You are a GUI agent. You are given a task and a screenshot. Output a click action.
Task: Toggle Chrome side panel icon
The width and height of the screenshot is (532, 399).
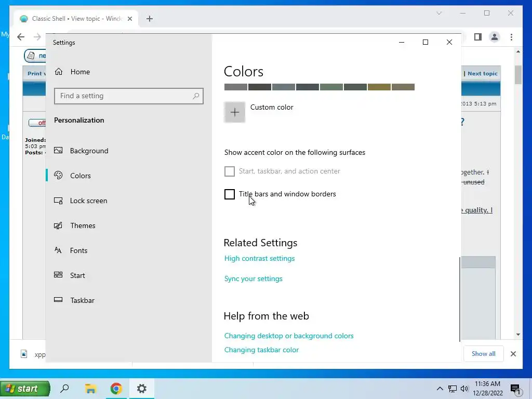pos(478,37)
